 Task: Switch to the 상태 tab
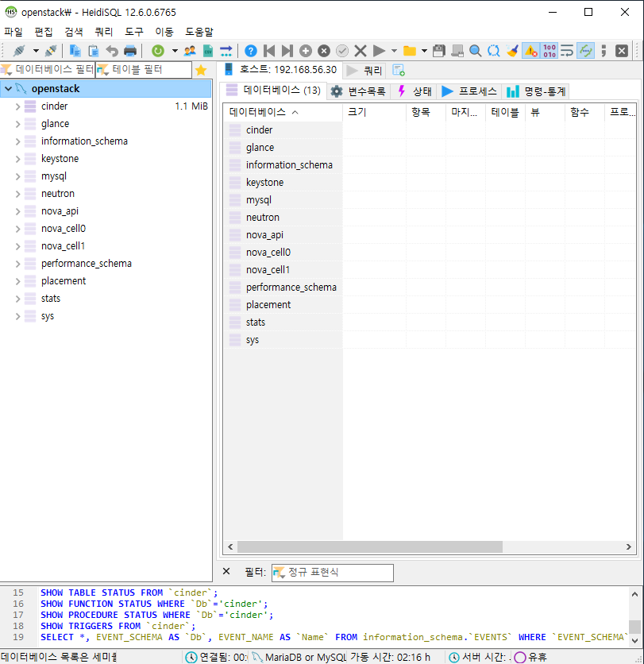pyautogui.click(x=415, y=91)
